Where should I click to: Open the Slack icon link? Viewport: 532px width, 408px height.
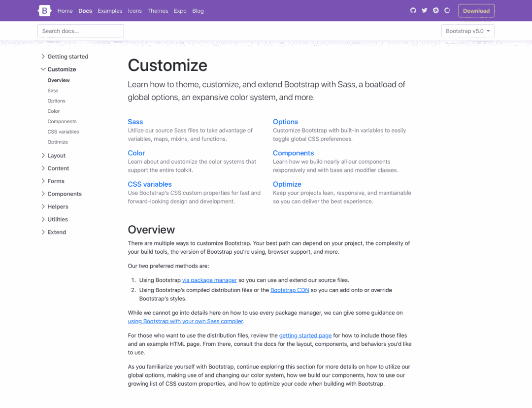tap(436, 10)
